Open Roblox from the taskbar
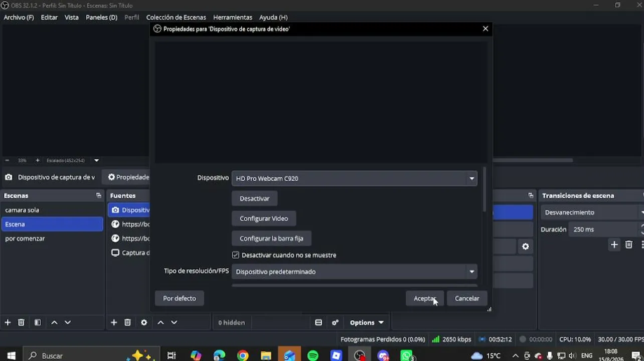 (x=336, y=355)
